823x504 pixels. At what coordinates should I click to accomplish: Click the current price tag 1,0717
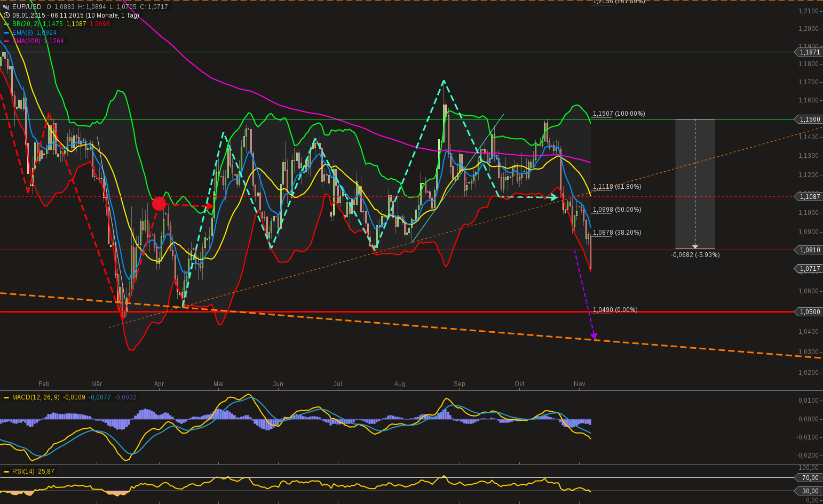[x=809, y=269]
